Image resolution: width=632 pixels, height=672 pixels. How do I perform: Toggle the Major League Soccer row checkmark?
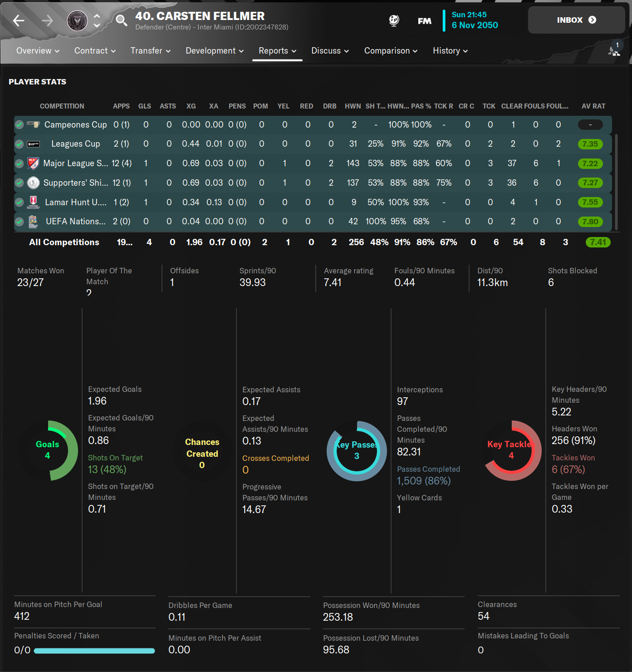19,163
